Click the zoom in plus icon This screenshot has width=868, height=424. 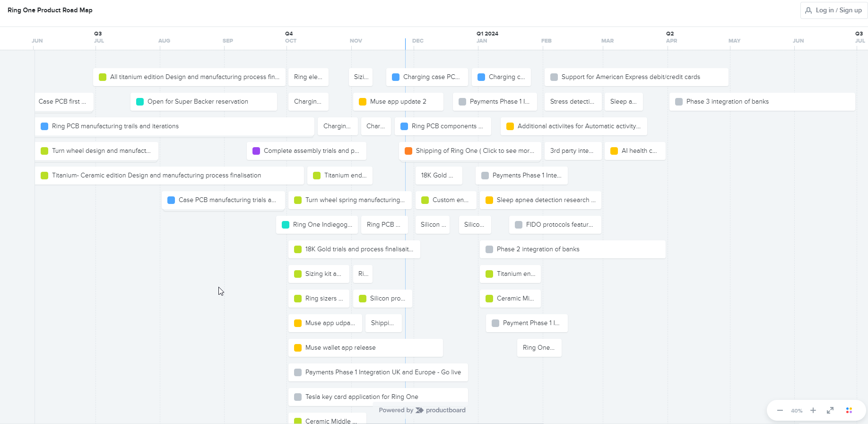[x=813, y=410]
